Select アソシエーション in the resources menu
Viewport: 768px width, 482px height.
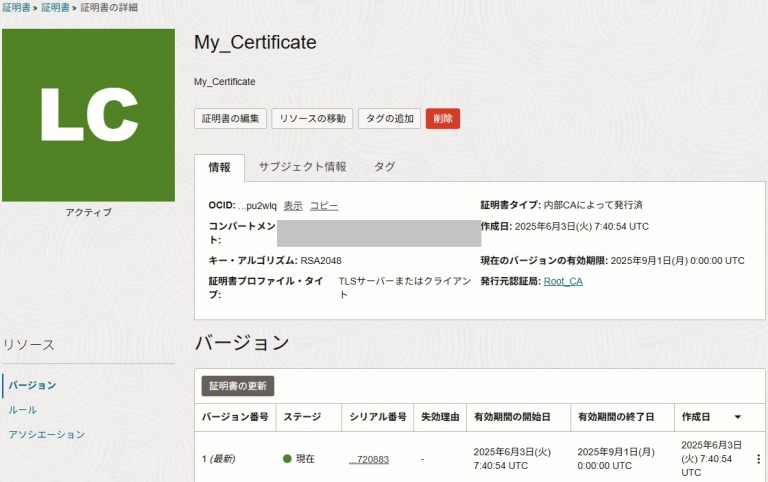47,434
